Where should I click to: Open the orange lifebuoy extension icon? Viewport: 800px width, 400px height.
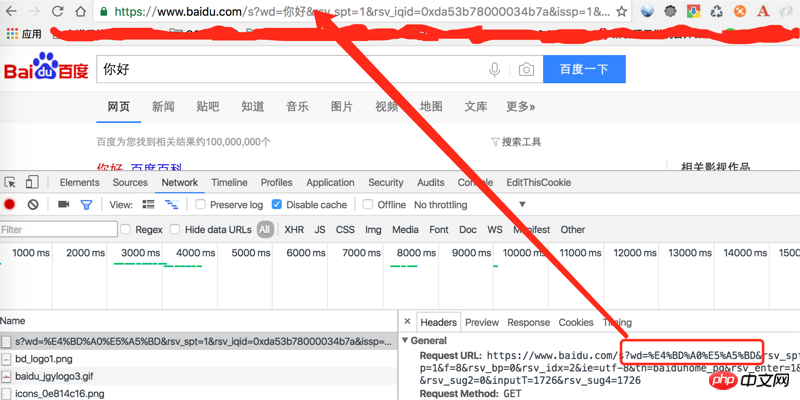coord(740,11)
